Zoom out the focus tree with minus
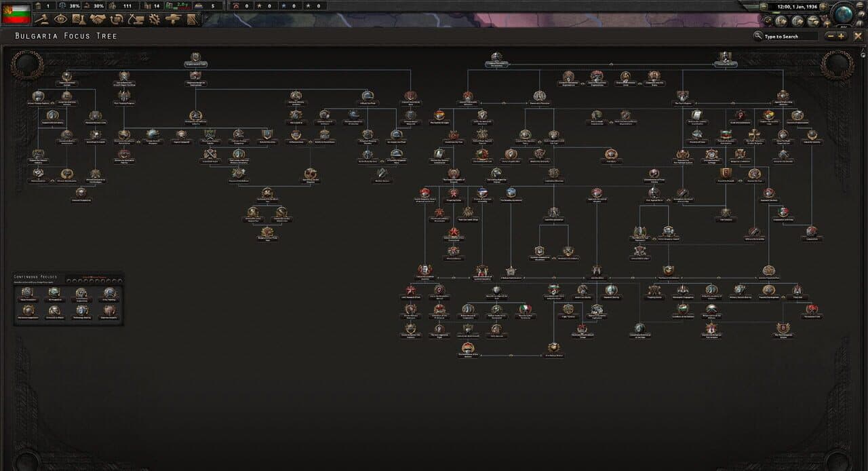The image size is (868, 471). 831,36
